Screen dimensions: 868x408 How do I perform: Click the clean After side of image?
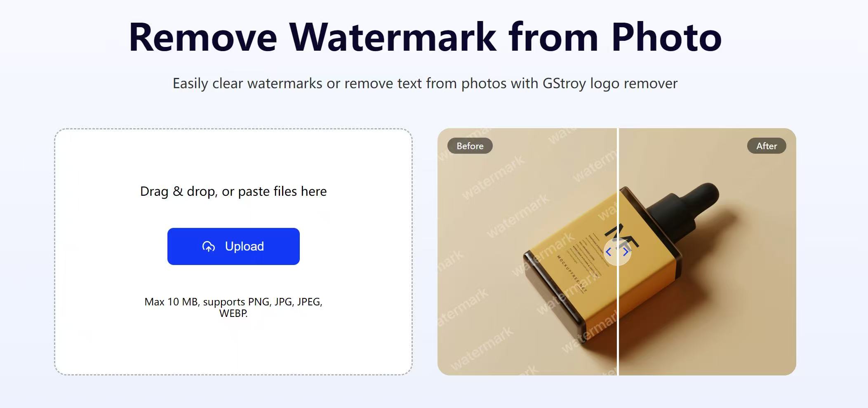pyautogui.click(x=708, y=252)
